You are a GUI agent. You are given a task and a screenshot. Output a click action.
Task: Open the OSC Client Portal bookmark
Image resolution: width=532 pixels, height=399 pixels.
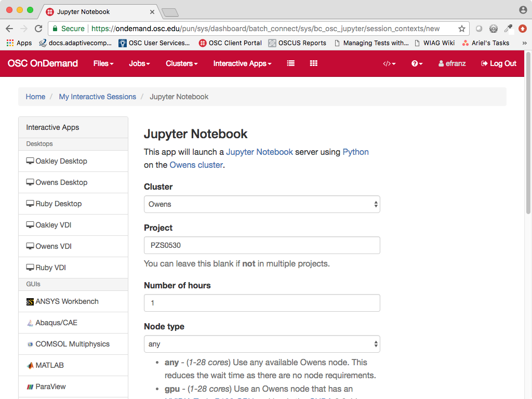point(230,43)
